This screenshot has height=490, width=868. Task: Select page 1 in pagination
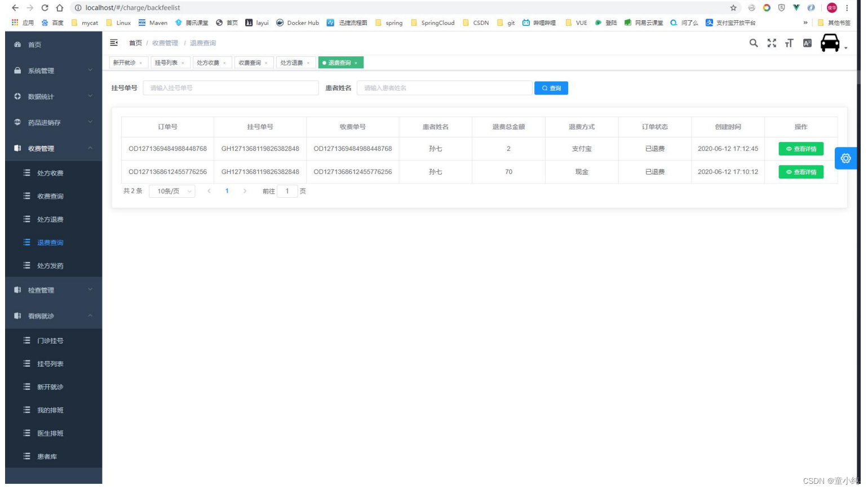click(x=227, y=191)
